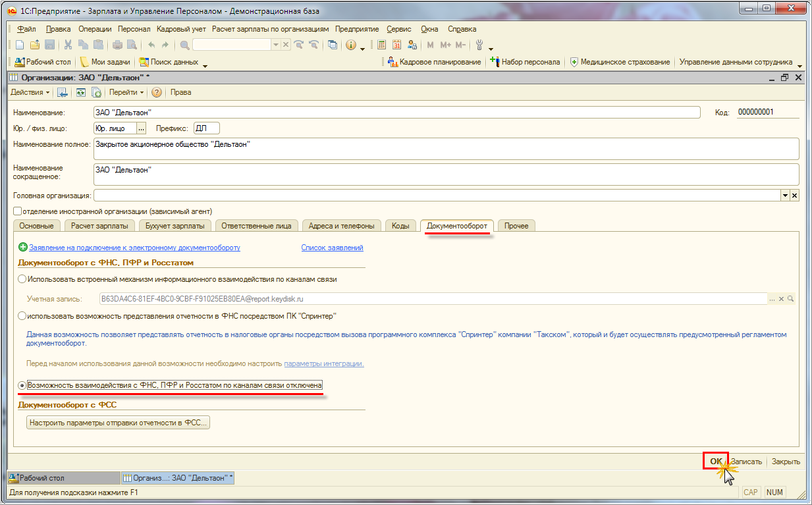Expand the toolbar overflow arrow after Поиск данных
812x505 pixels.
[x=205, y=66]
